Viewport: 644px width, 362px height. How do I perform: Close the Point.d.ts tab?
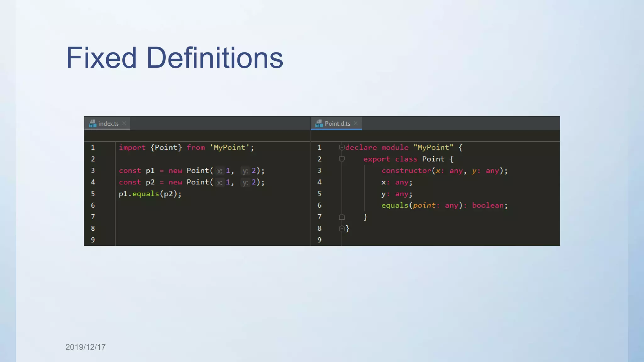(356, 123)
